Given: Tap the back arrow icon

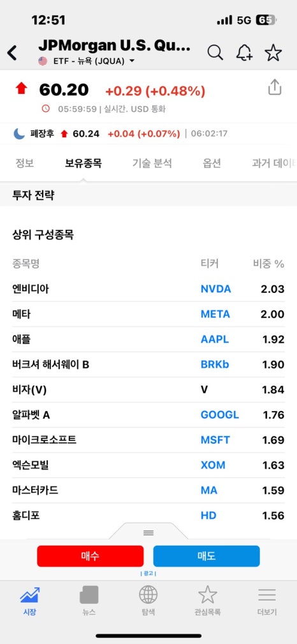Looking at the screenshot, I should [12, 53].
